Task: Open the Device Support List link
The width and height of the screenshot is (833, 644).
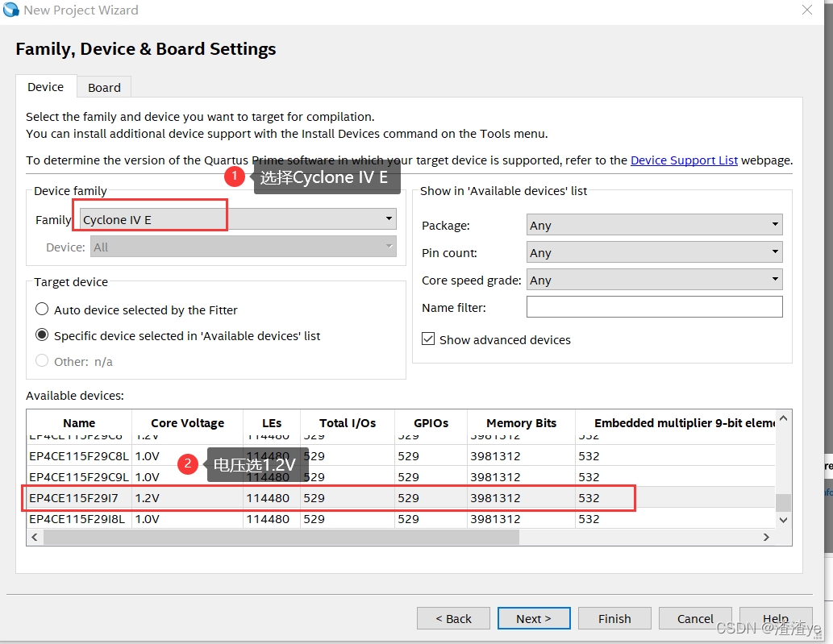Action: pyautogui.click(x=684, y=160)
